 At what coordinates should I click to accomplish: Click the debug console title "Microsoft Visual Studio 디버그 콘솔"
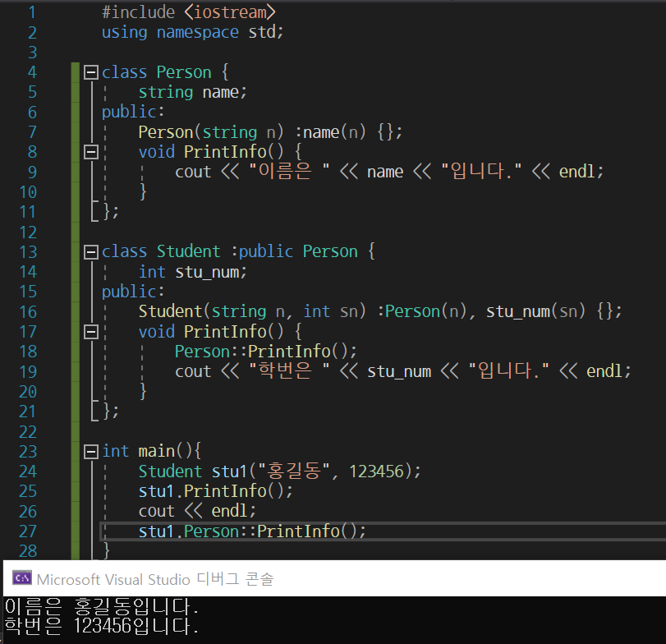click(155, 579)
